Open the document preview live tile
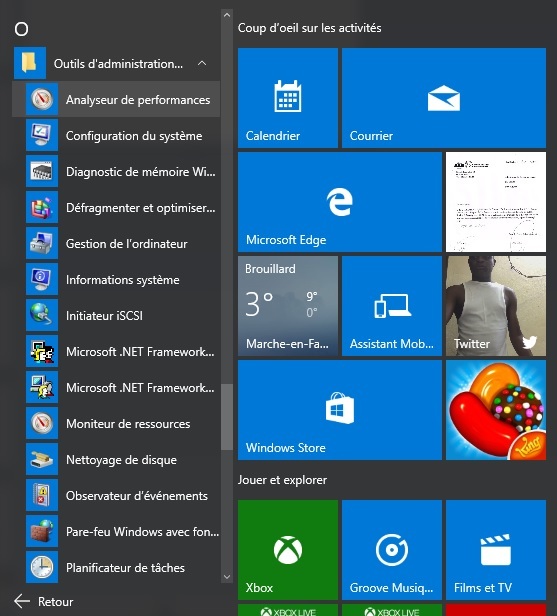The height and width of the screenshot is (616, 557). coord(496,202)
